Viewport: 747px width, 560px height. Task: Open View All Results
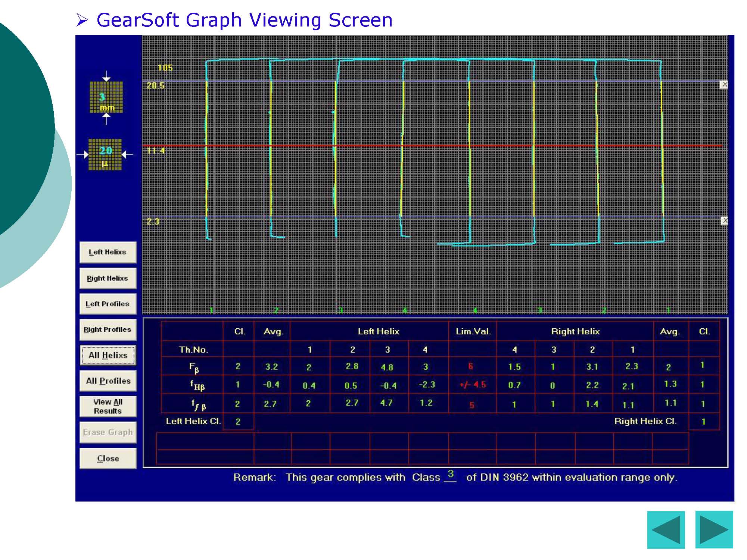[108, 407]
